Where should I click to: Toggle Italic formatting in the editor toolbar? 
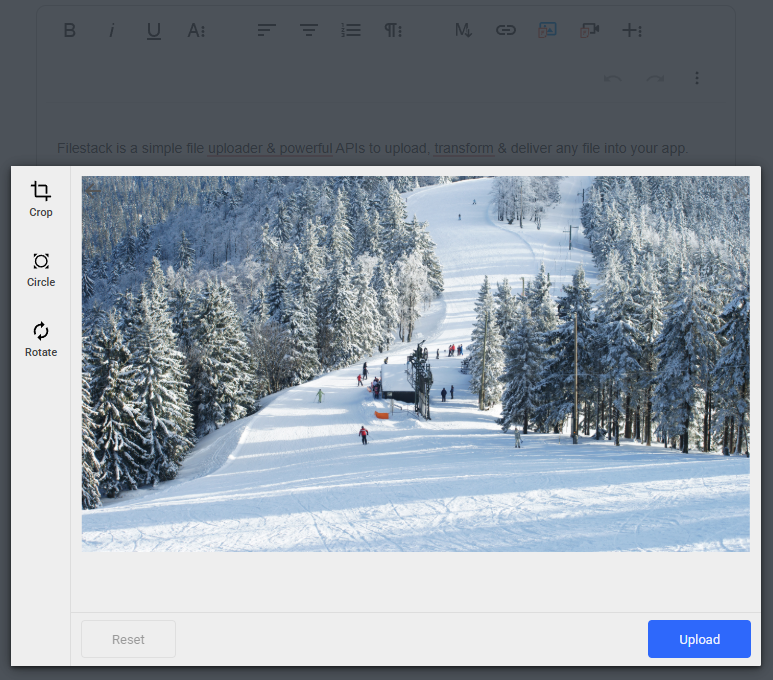[112, 31]
